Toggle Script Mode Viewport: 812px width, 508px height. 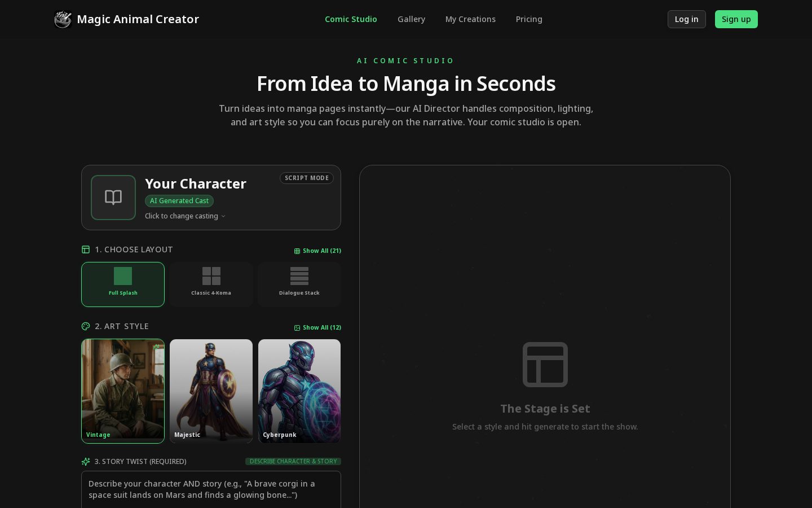(x=307, y=178)
